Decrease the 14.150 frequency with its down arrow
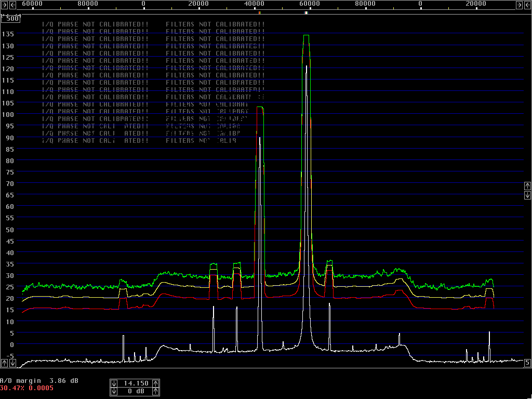 pyautogui.click(x=114, y=383)
